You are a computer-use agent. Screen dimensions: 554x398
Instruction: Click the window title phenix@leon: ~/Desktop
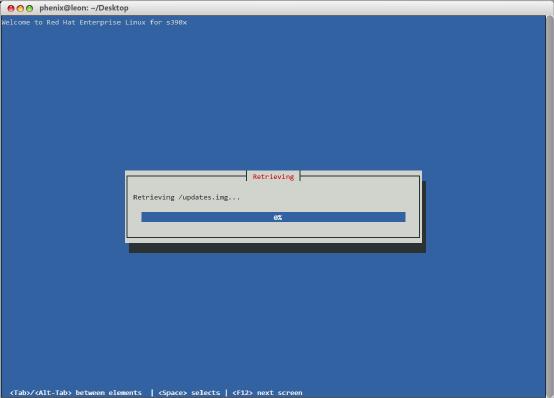[84, 8]
